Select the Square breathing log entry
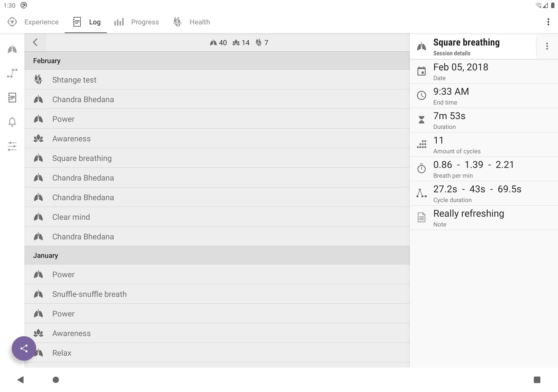Viewport: 558px width, 392px height. click(217, 158)
